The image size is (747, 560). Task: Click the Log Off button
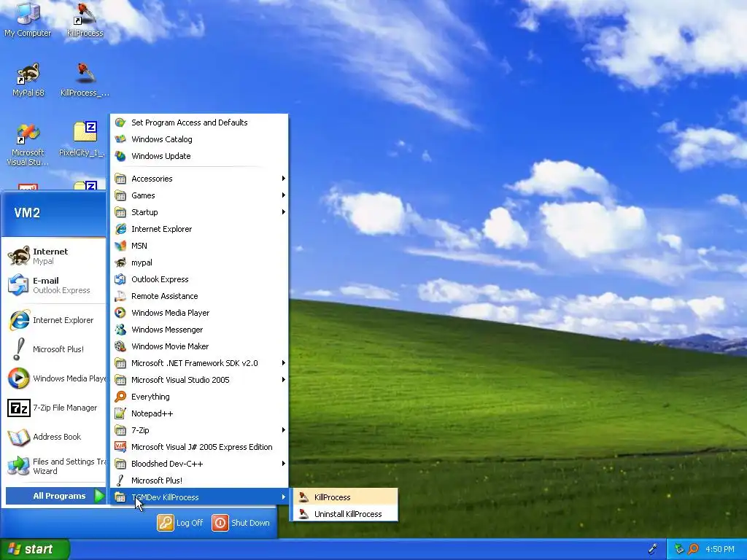tap(180, 523)
